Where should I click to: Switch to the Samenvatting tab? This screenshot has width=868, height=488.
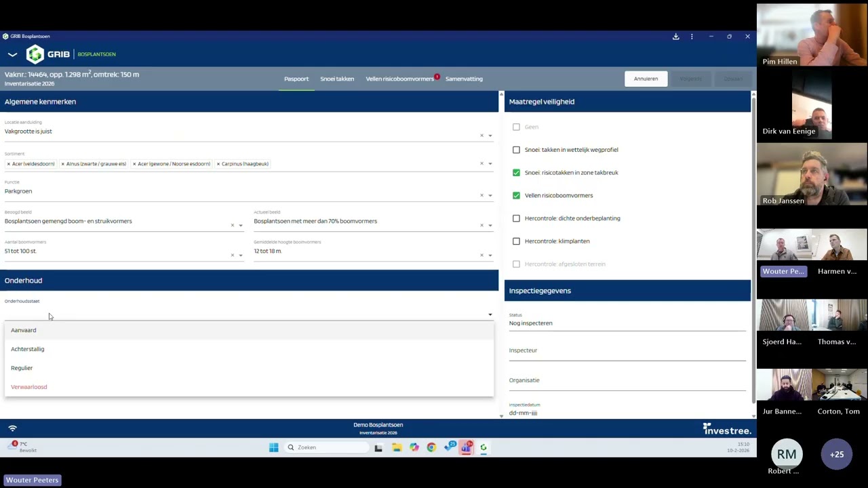464,79
